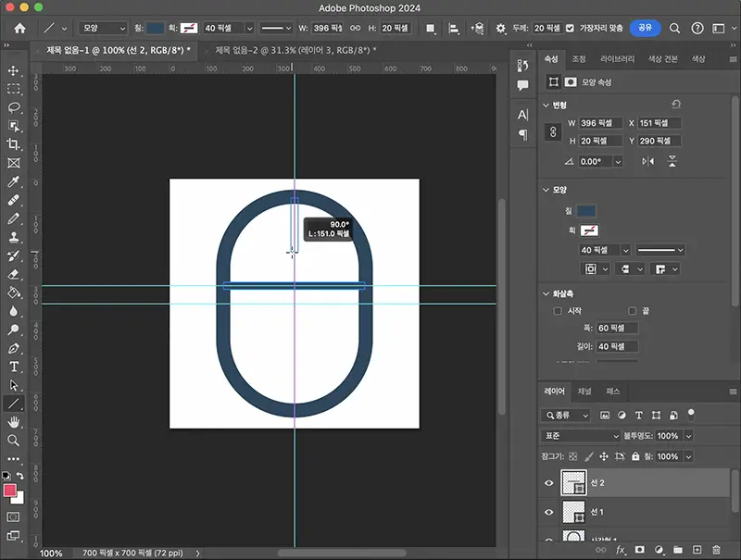Open the Home screen icon

click(x=19, y=29)
